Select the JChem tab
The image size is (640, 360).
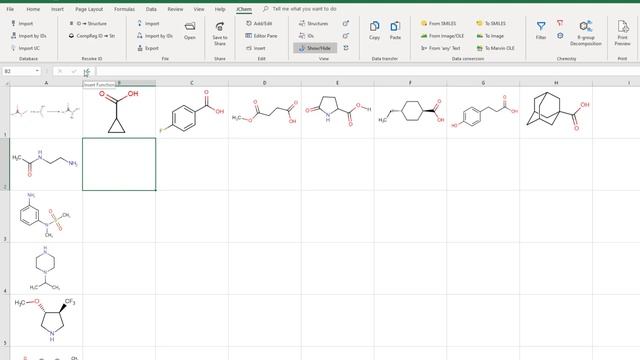click(x=244, y=9)
